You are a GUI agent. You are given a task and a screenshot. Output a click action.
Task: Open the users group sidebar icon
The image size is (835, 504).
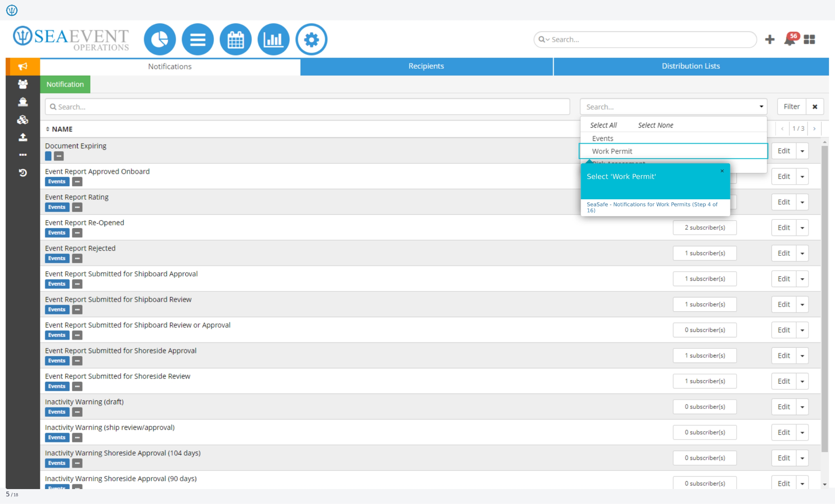click(23, 84)
